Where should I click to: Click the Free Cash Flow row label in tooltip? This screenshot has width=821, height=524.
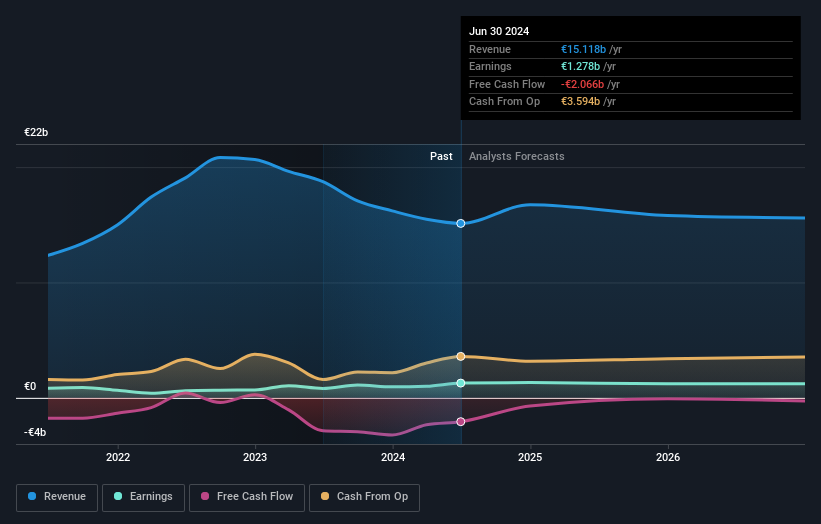[507, 84]
